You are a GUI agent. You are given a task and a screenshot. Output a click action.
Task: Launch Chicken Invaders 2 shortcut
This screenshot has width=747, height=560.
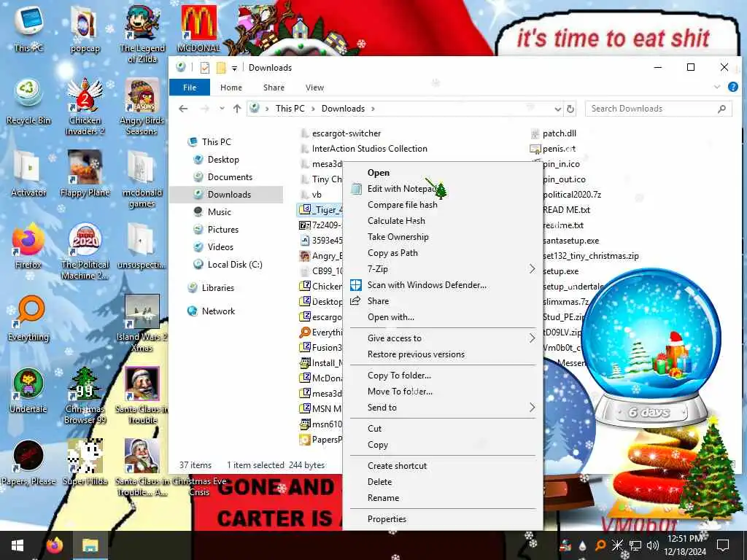(85, 106)
